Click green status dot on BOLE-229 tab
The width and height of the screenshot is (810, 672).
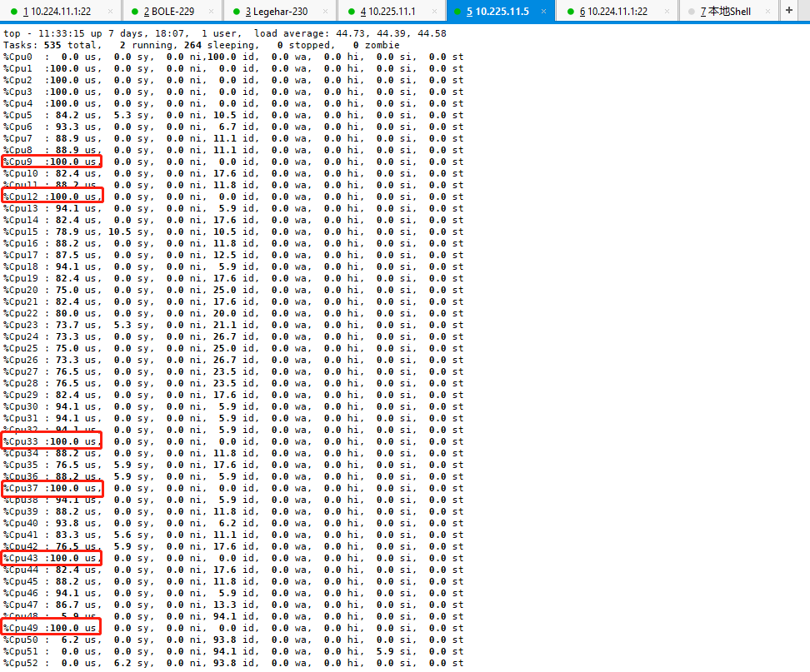click(135, 12)
